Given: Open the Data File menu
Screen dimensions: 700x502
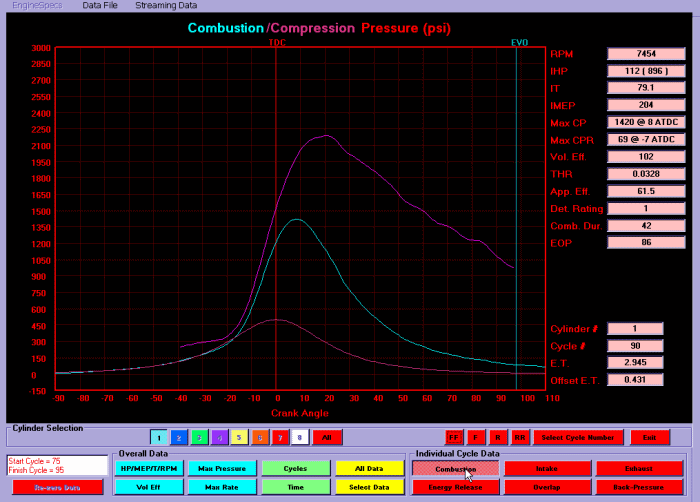Looking at the screenshot, I should [99, 5].
